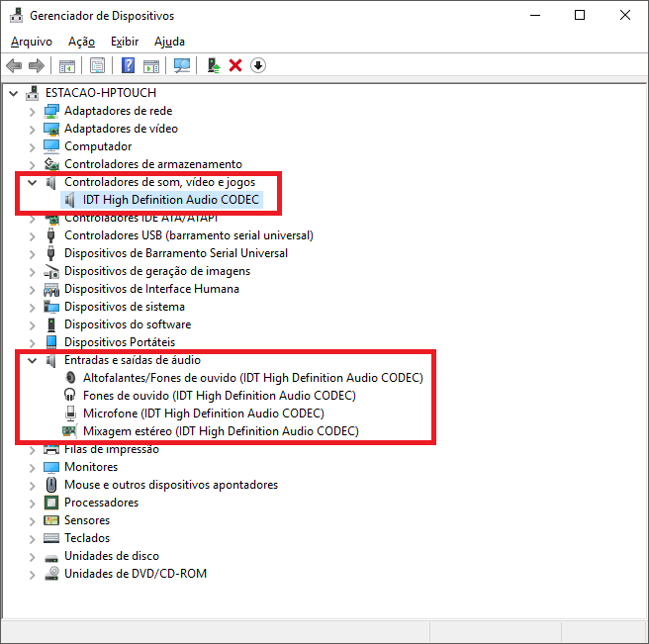Expand Controladores de armazenamento

(x=33, y=165)
